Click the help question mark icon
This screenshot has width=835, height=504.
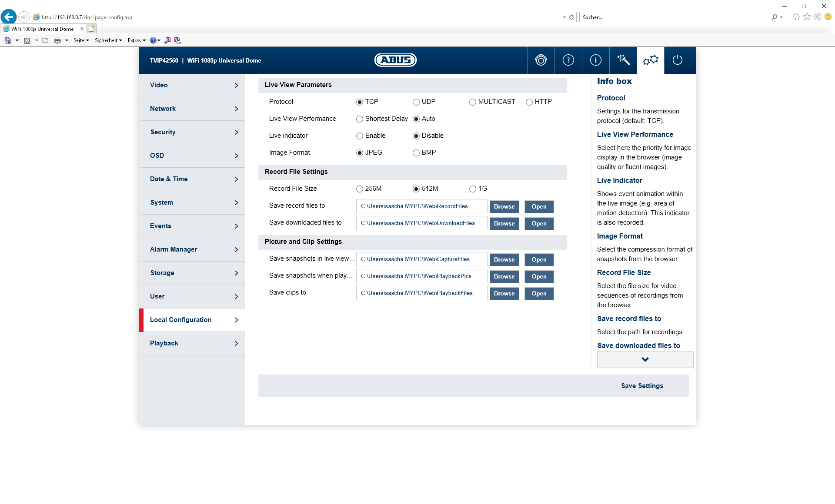[x=568, y=60]
